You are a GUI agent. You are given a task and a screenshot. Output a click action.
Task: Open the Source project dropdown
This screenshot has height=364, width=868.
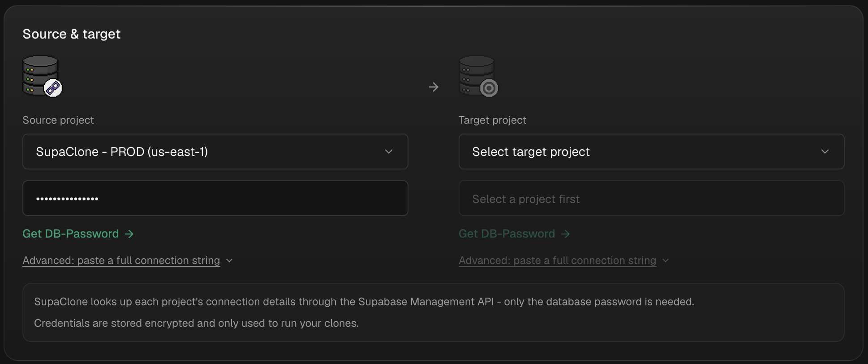point(215,152)
